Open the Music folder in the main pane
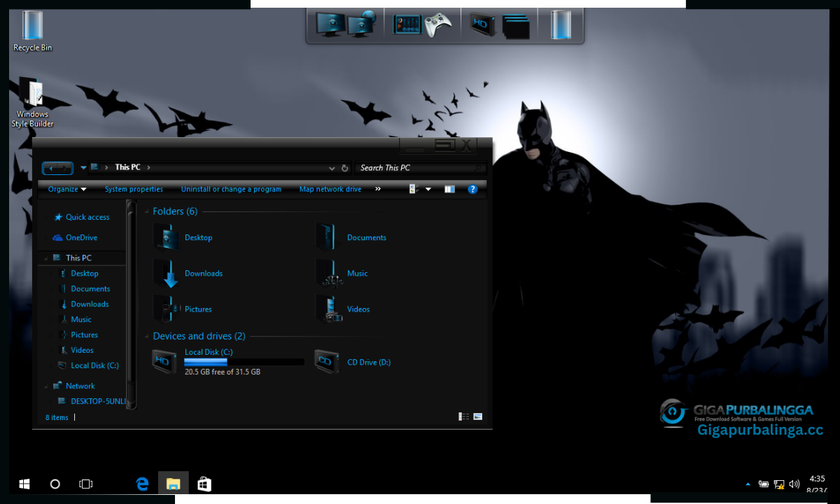The image size is (840, 504). coord(342,273)
